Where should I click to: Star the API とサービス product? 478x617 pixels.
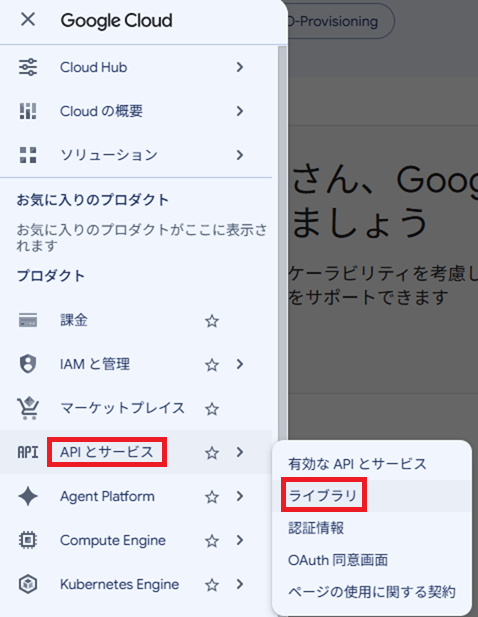pyautogui.click(x=212, y=453)
